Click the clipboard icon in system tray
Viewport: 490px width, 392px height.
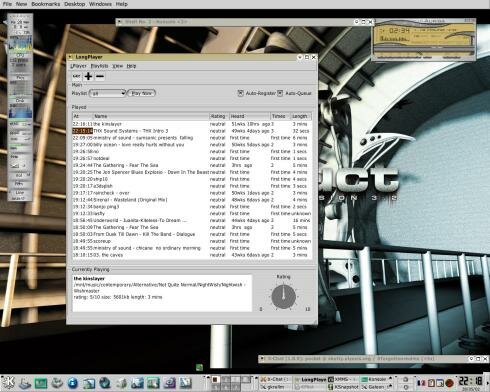click(431, 383)
